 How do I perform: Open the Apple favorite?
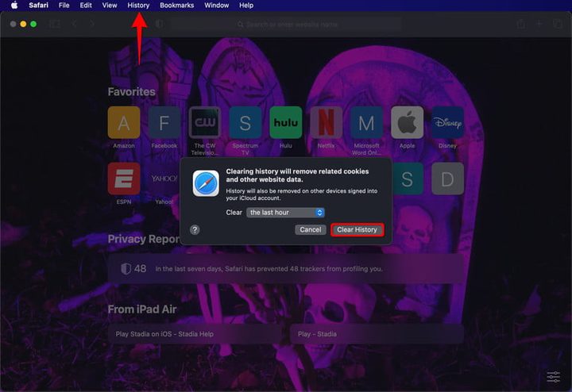(407, 122)
